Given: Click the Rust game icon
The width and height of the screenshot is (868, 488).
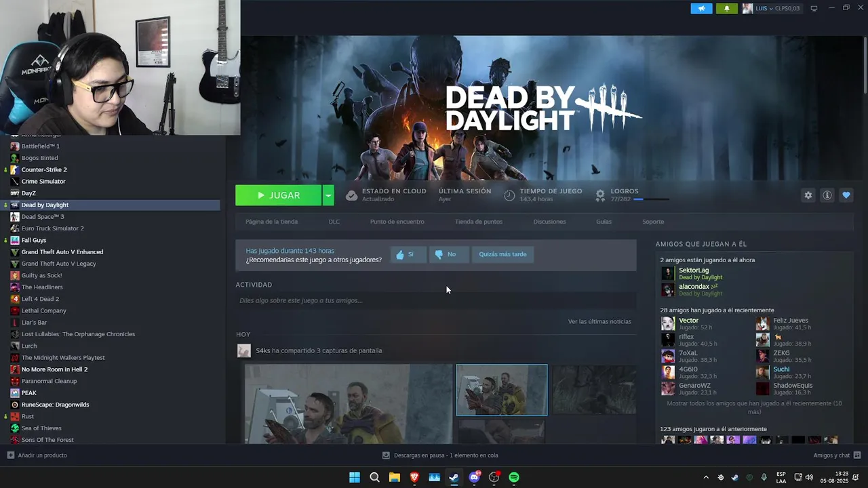Looking at the screenshot, I should coord(15,416).
